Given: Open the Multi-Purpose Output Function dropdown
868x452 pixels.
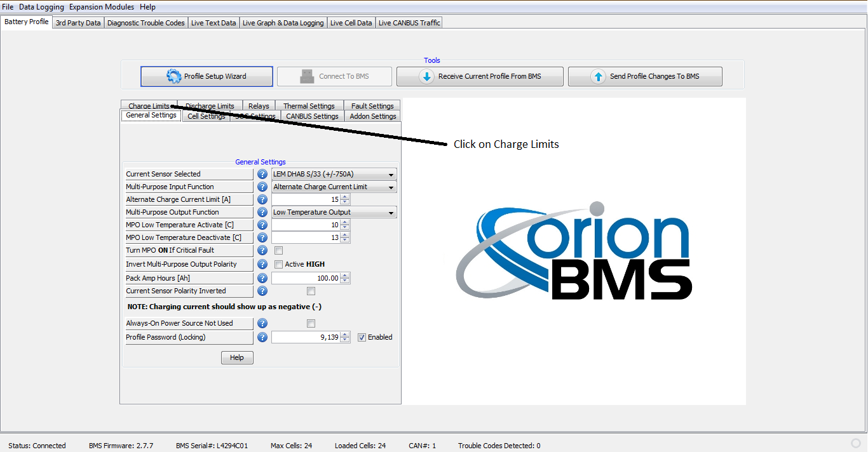Looking at the screenshot, I should tap(334, 212).
